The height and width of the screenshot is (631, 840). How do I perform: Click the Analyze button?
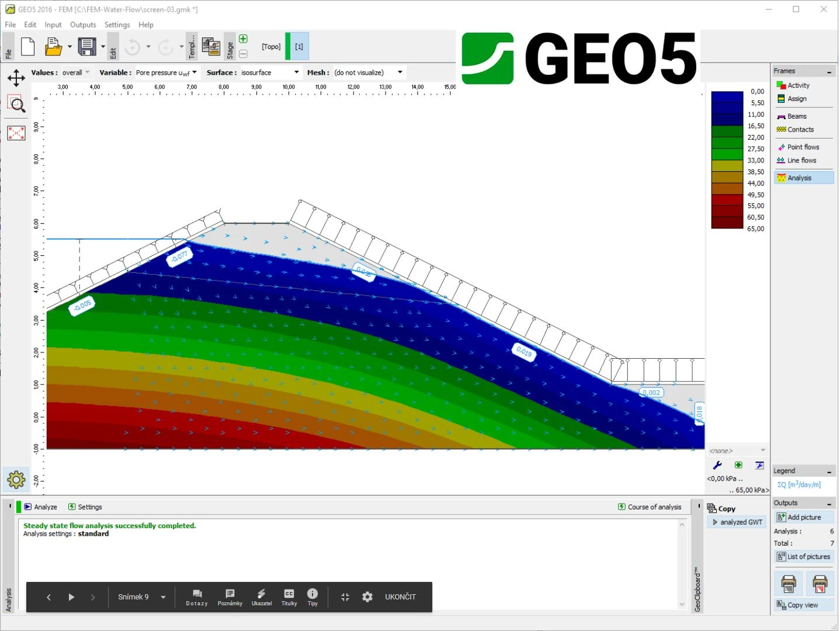pos(41,507)
